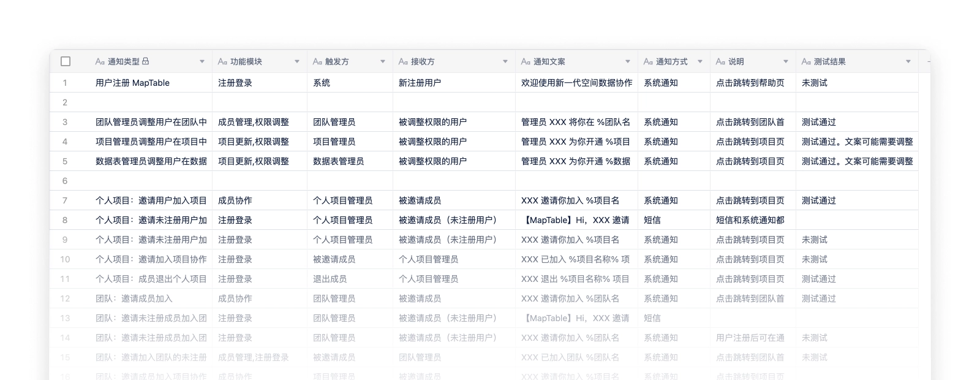Image resolution: width=980 pixels, height=380 pixels.
Task: Select the 通知方式 column header label
Action: click(x=671, y=62)
